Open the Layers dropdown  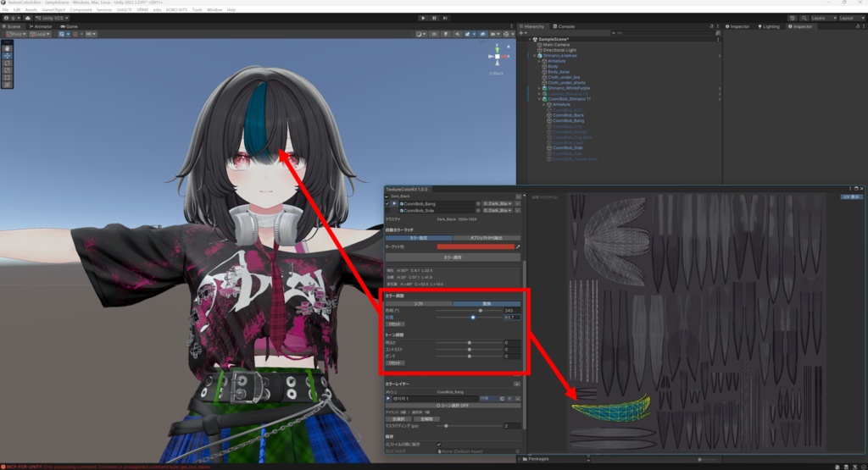point(823,18)
